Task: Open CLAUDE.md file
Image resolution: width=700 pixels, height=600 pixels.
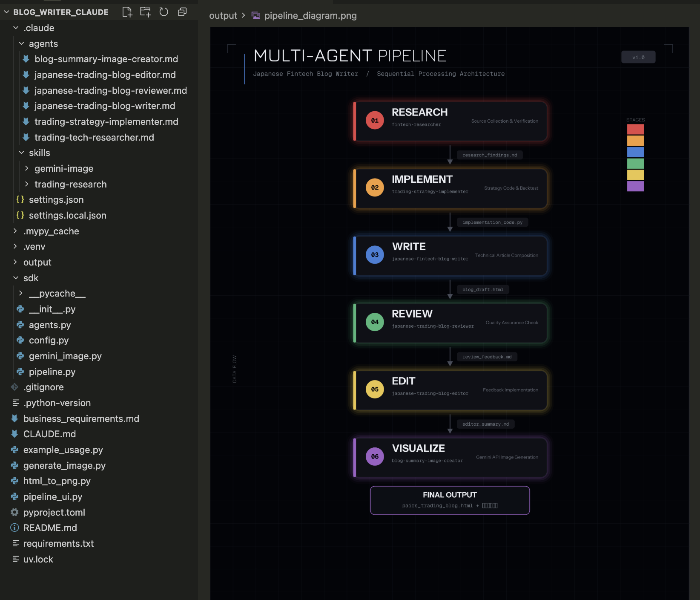Action: pos(49,434)
